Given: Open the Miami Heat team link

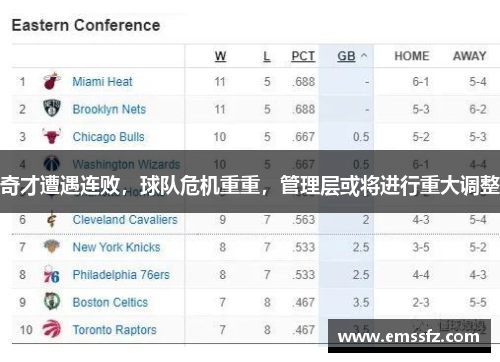Looking at the screenshot, I should coord(102,81).
